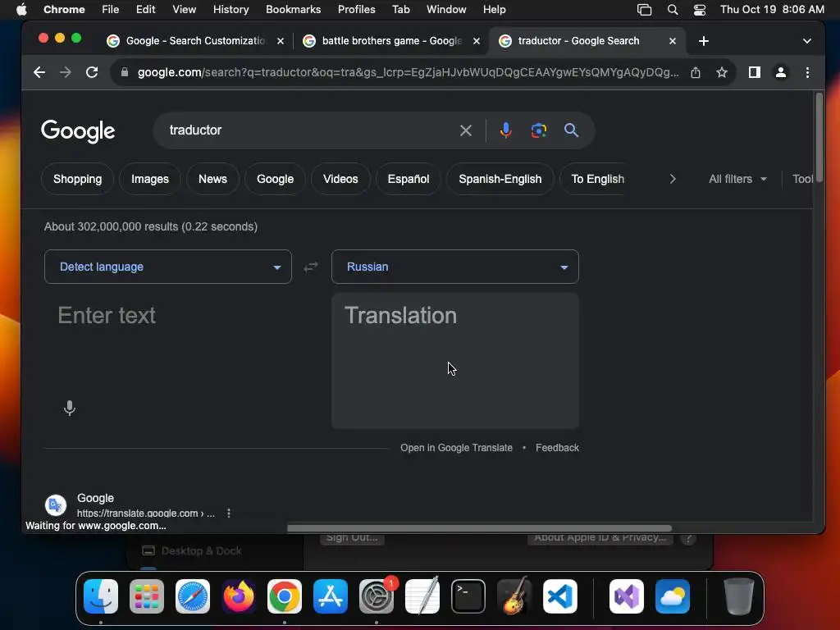Bookmark this tab with the star
This screenshot has width=840, height=630.
(722, 72)
